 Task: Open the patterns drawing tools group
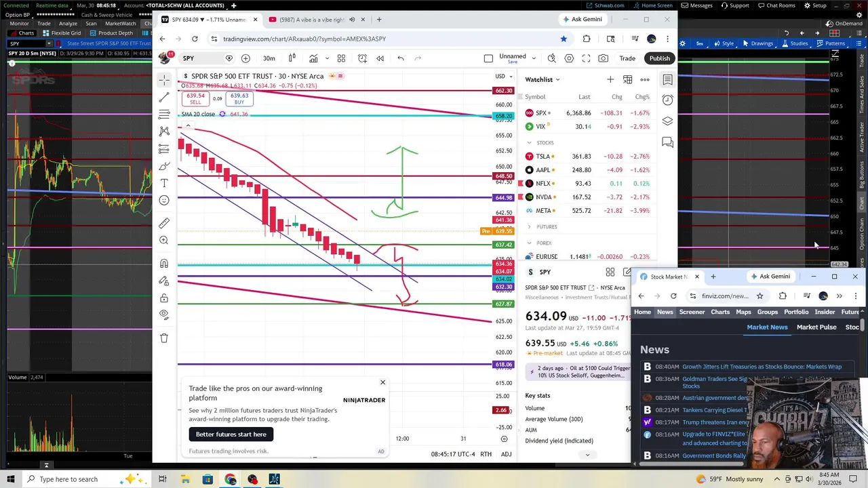(x=164, y=131)
